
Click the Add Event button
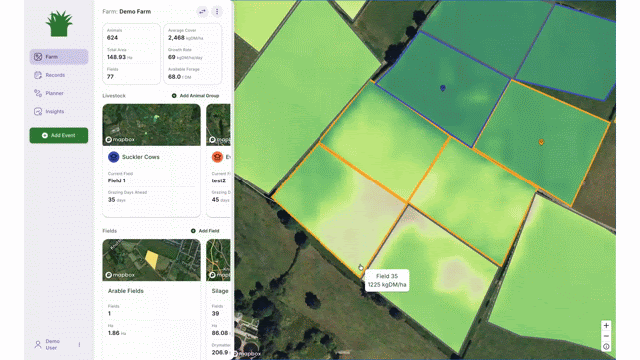[x=59, y=136]
